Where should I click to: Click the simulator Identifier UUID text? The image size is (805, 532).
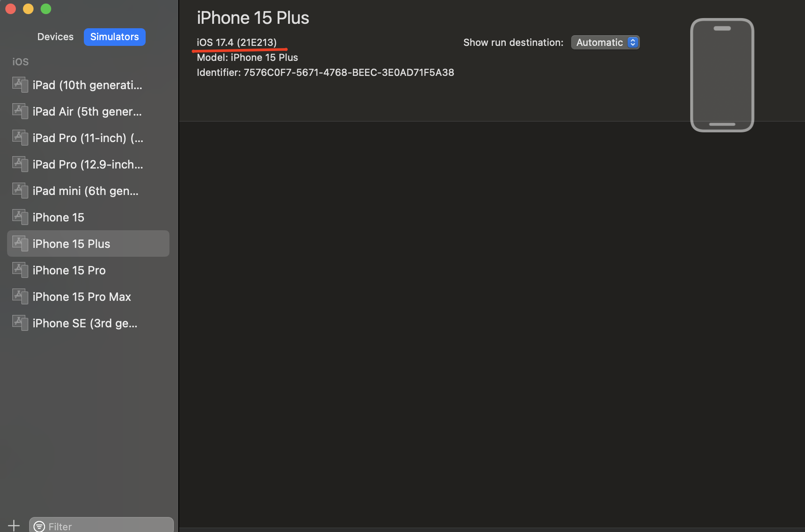click(349, 72)
